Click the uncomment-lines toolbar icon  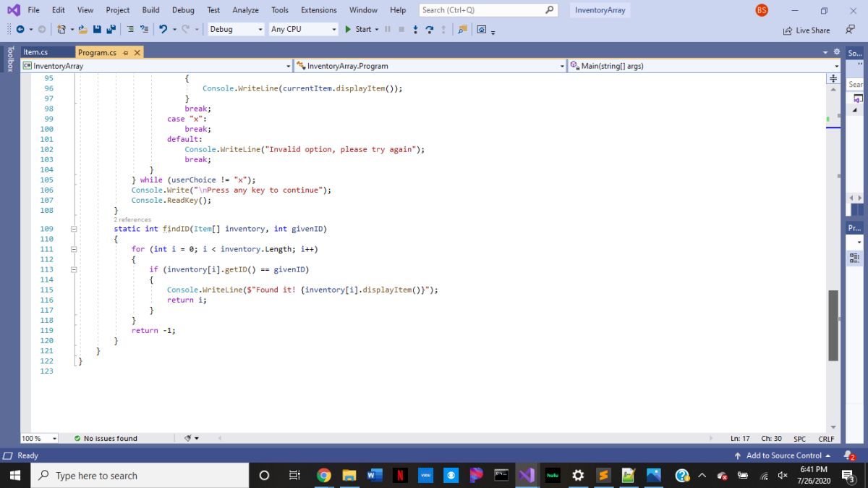[x=144, y=30]
